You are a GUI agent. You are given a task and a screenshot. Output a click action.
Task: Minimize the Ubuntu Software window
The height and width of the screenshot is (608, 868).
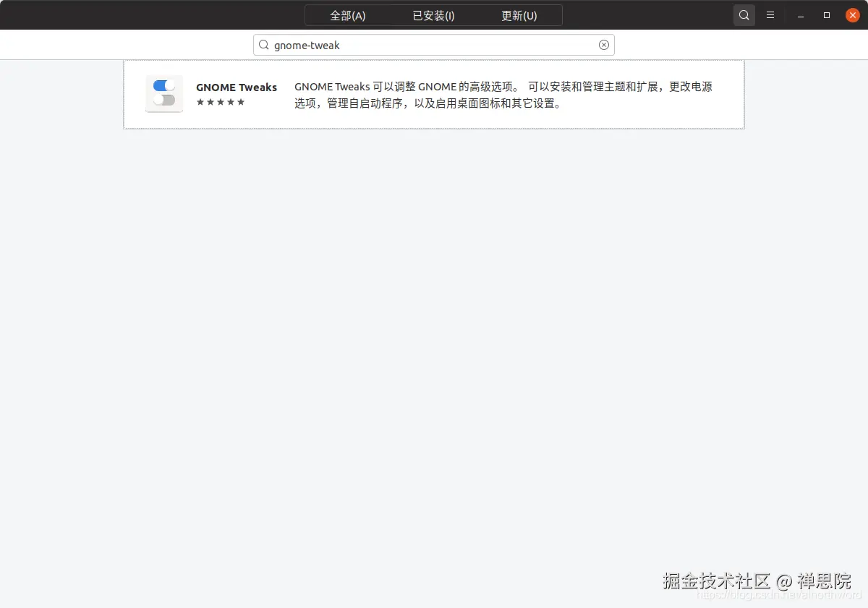pos(800,14)
